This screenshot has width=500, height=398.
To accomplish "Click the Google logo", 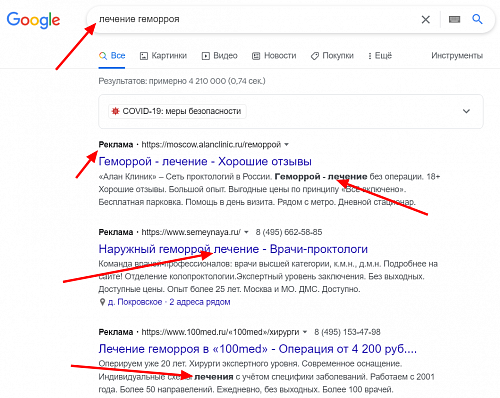I will 33,20.
